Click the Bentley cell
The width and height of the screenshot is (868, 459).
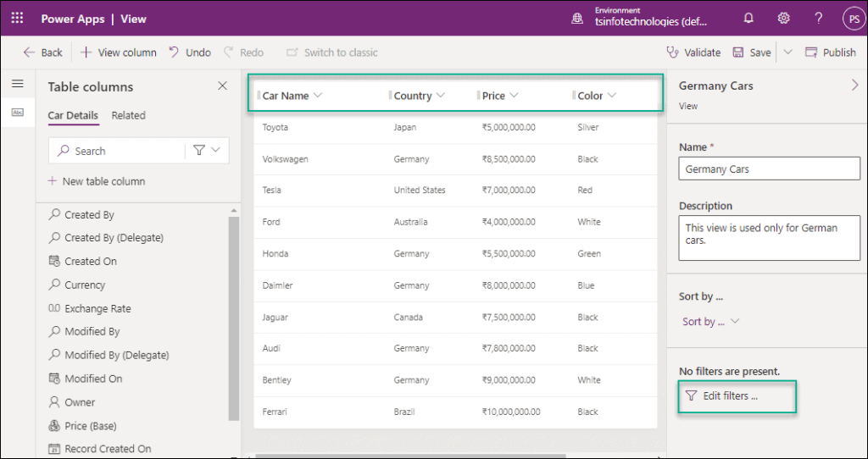277,380
